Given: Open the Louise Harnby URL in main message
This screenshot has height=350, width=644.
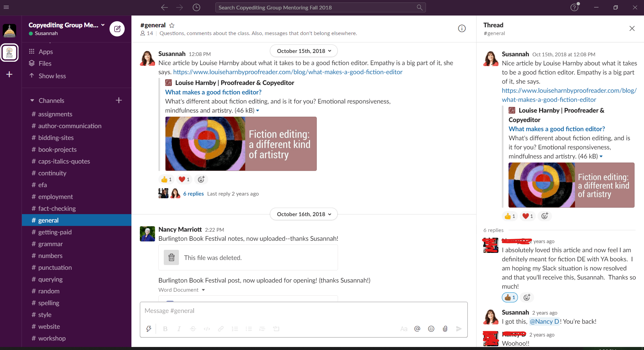Looking at the screenshot, I should [288, 72].
